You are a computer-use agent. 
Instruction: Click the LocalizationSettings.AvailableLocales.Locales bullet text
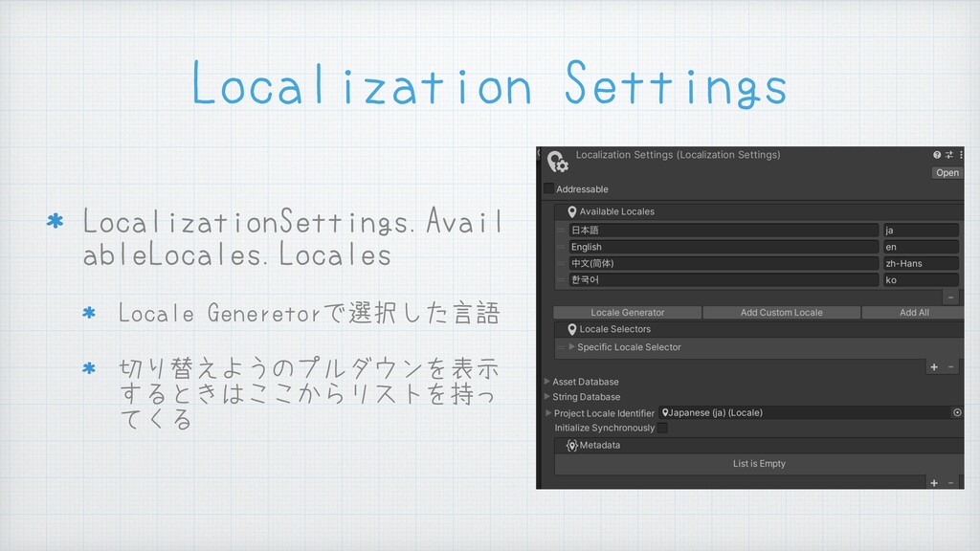point(293,237)
